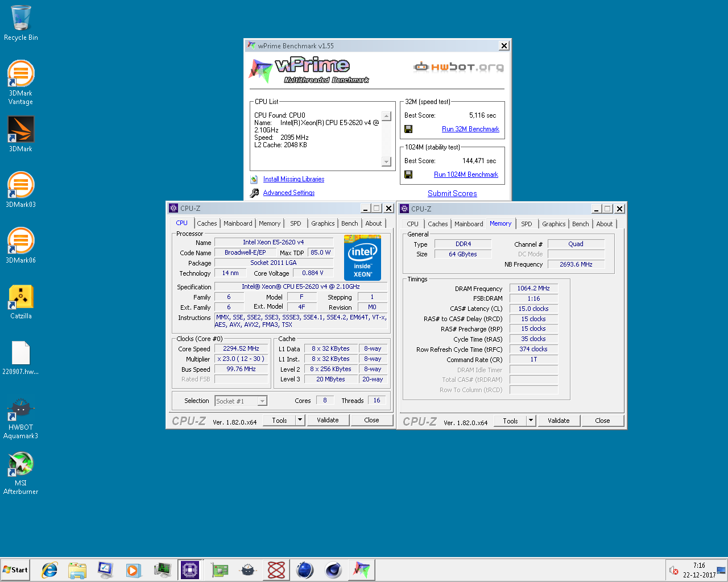Click the display monitor taskbar icon
This screenshot has width=728, height=582.
tap(105, 570)
